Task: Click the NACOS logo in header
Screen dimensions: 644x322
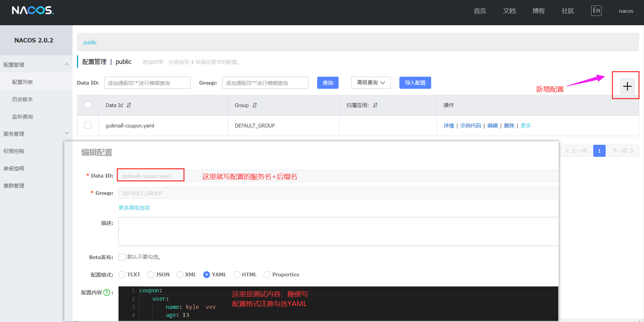Action: (33, 11)
